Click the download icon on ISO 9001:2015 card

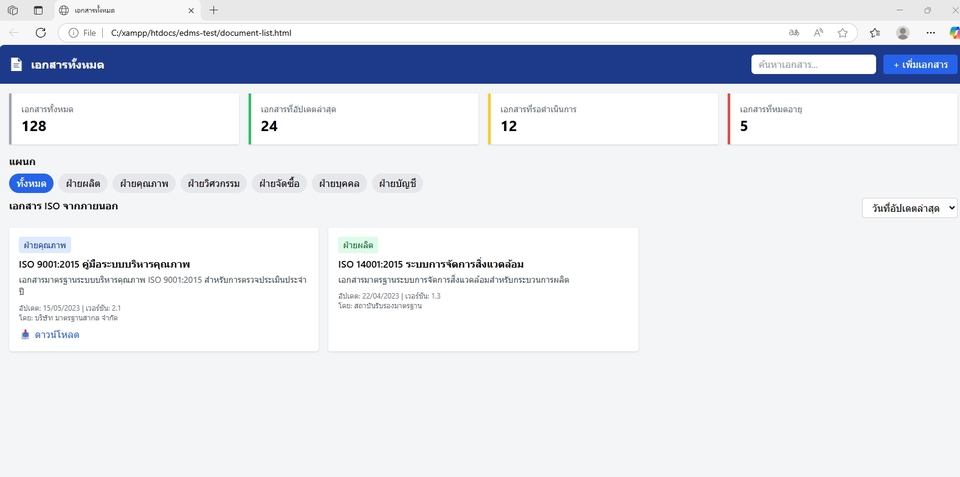tap(25, 335)
